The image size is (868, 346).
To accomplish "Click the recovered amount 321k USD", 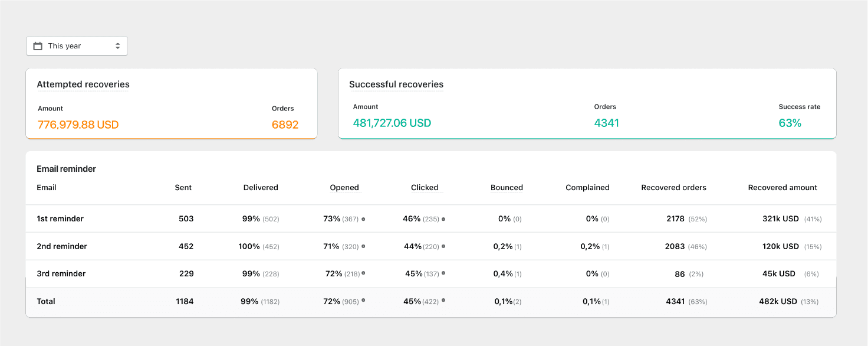I will coord(781,219).
